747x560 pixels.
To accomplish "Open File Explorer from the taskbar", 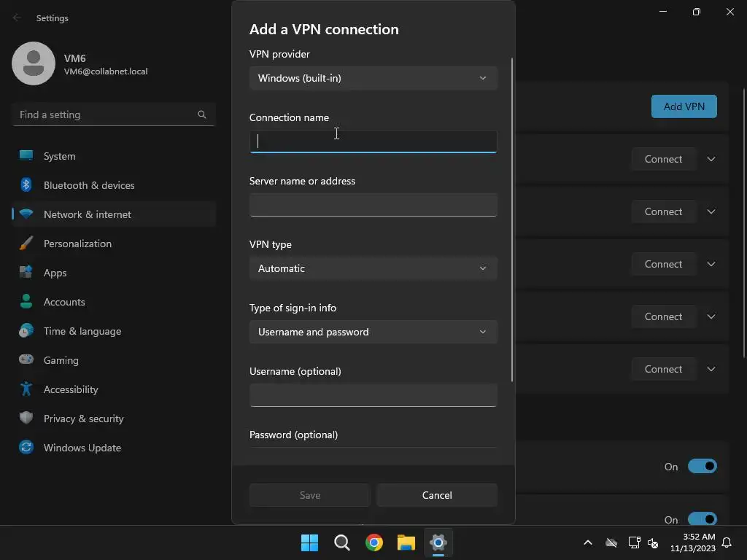I will pyautogui.click(x=406, y=542).
